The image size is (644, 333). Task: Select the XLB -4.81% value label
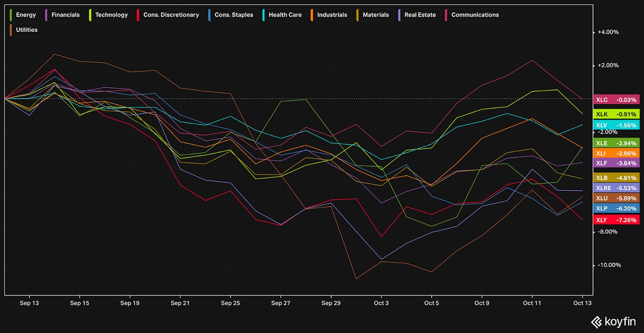(x=616, y=178)
